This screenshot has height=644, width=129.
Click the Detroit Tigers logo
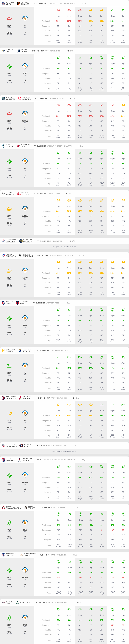19,51
